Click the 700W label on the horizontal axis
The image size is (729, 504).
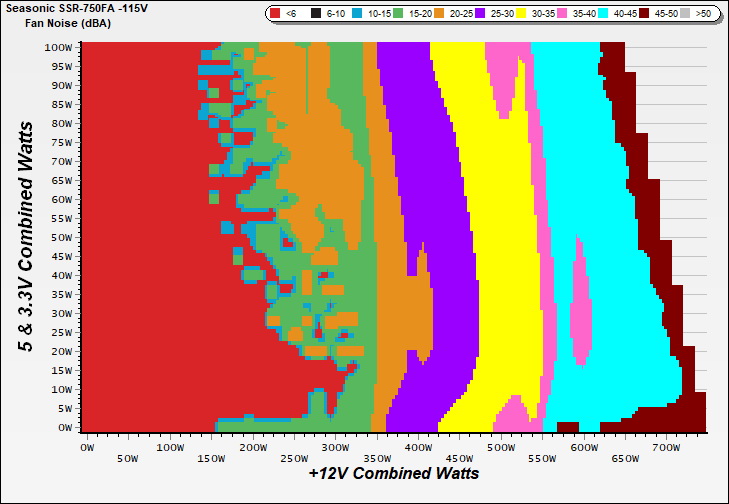pyautogui.click(x=665, y=450)
